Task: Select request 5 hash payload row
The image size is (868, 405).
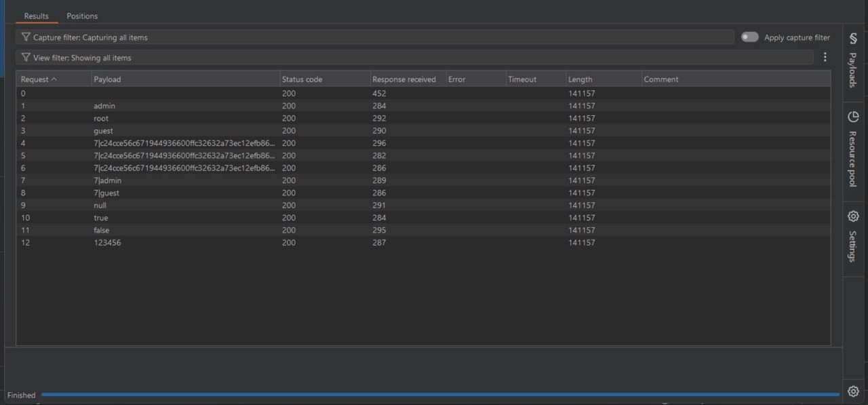Action: coord(423,155)
